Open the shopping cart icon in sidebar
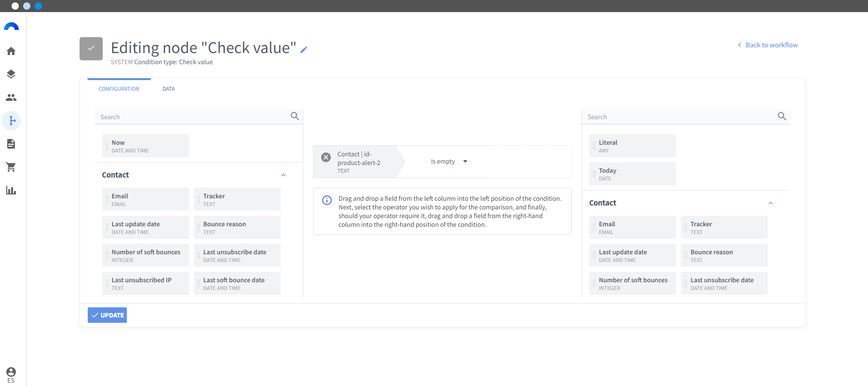 (11, 167)
